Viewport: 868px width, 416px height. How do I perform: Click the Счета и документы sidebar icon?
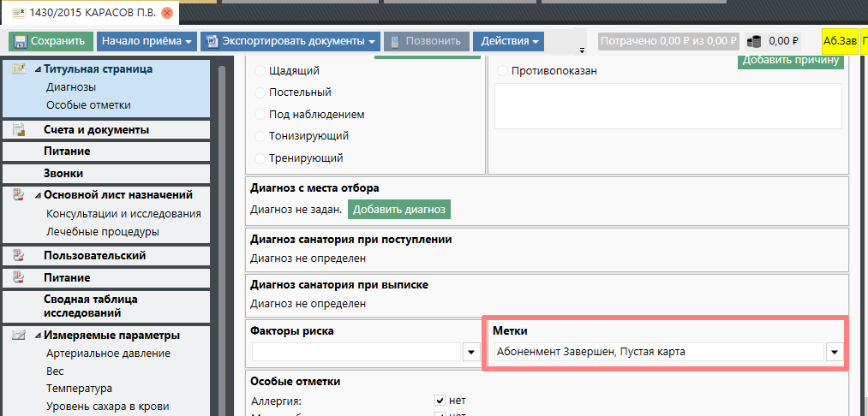coord(19,130)
